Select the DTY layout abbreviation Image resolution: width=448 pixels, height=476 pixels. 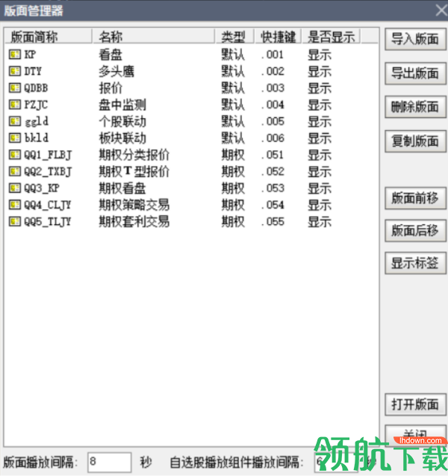click(x=33, y=71)
